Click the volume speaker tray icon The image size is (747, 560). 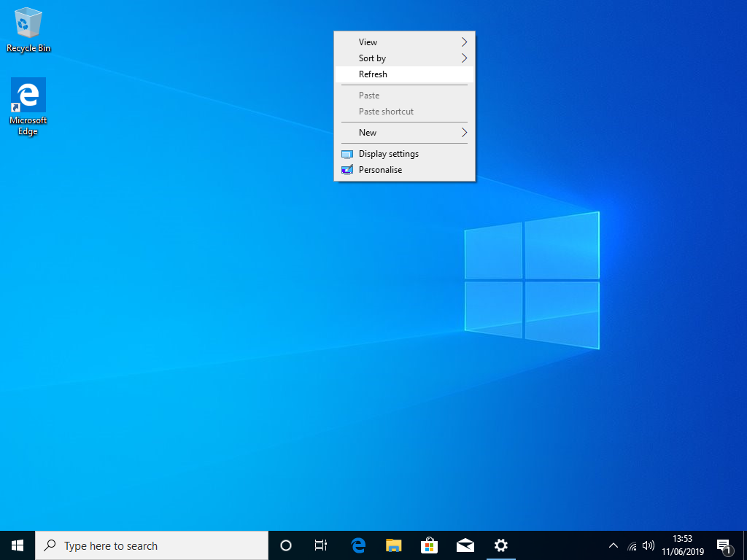648,545
